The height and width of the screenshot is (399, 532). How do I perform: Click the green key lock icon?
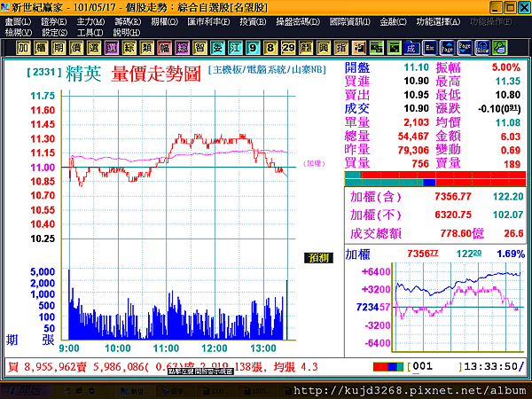click(x=500, y=48)
